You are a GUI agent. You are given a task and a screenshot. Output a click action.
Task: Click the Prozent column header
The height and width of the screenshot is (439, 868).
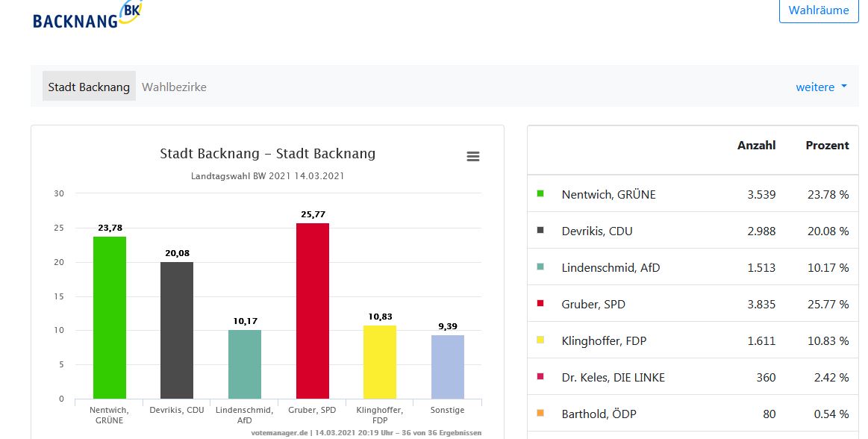pyautogui.click(x=827, y=146)
